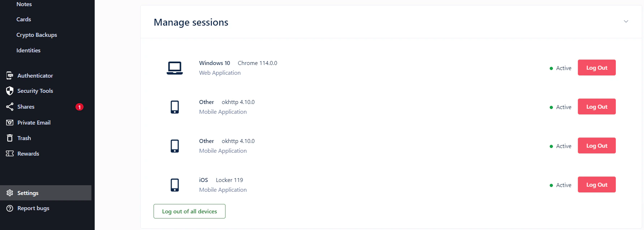Open the Notes section
The height and width of the screenshot is (230, 644).
(x=24, y=4)
